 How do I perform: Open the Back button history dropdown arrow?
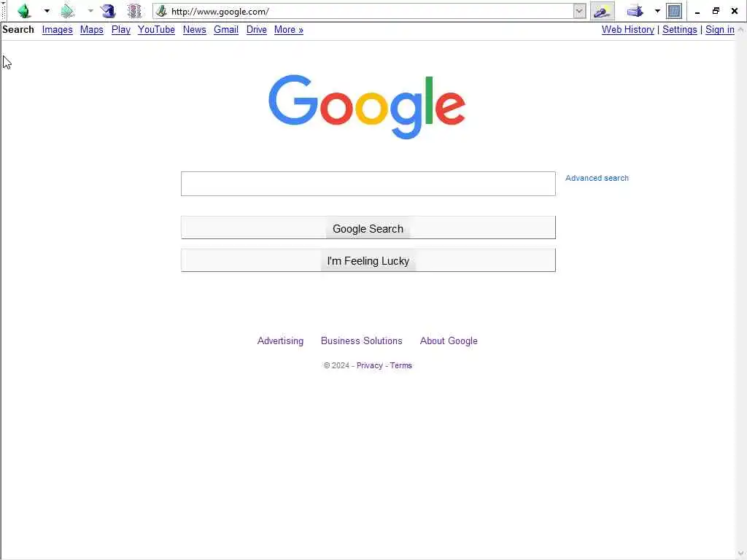47,10
